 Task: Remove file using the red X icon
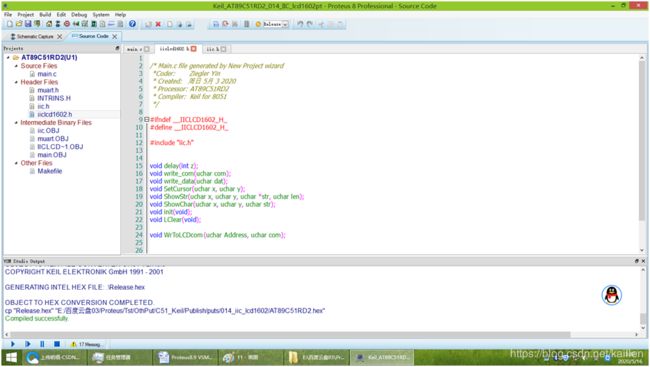coord(158,24)
